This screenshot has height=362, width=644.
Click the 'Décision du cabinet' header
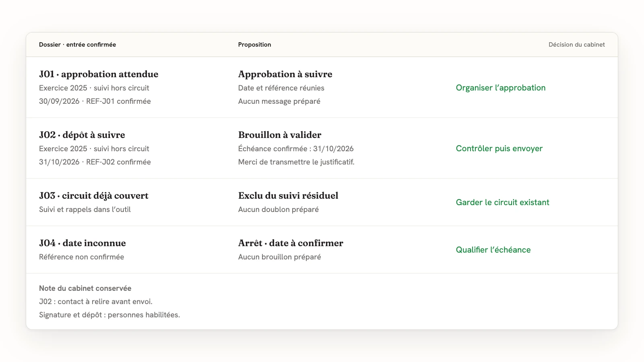pyautogui.click(x=576, y=45)
